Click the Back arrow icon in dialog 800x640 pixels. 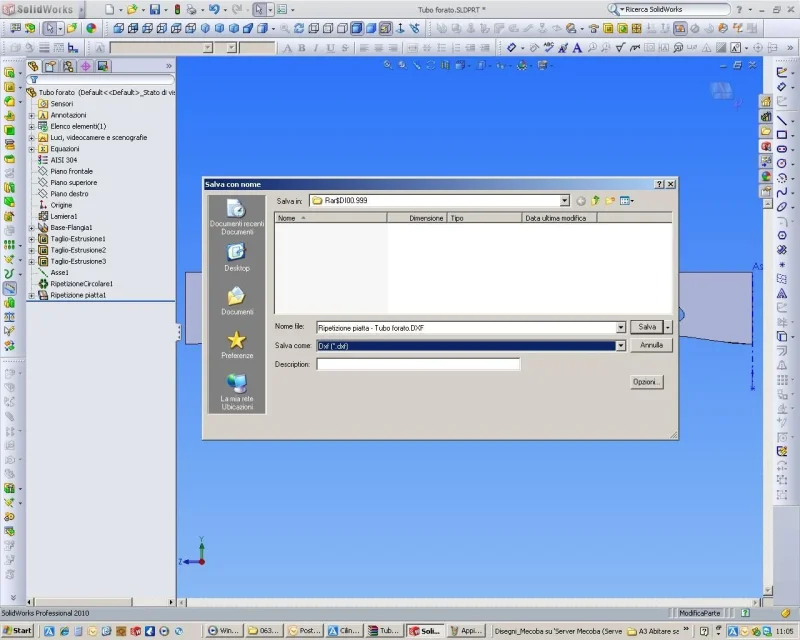581,201
